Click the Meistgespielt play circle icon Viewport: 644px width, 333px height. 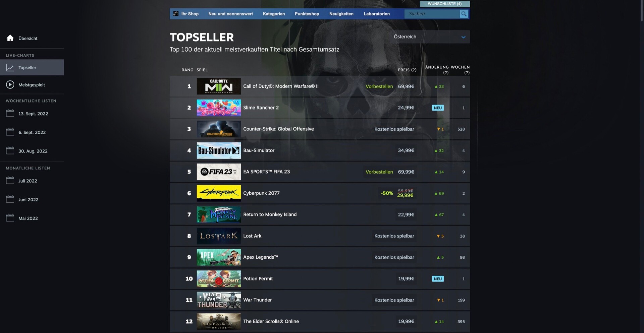point(10,85)
